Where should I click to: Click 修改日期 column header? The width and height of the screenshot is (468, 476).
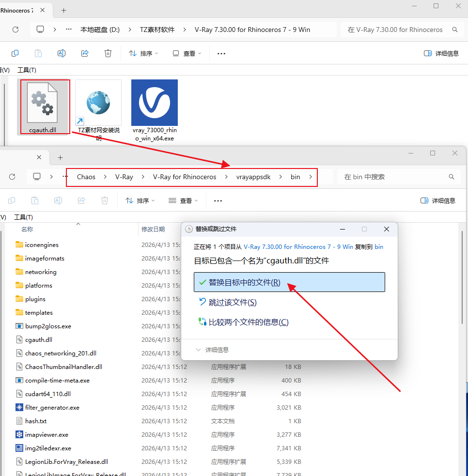point(153,229)
